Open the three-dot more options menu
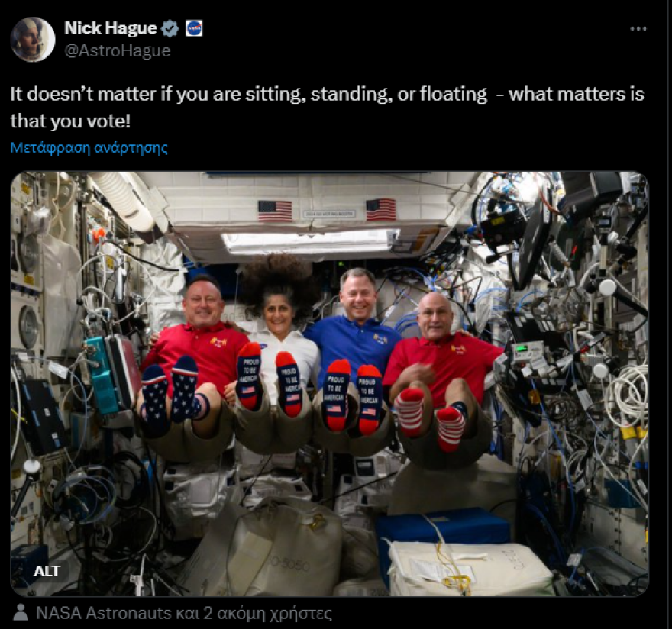Screen dimensions: 672x629 (638, 29)
